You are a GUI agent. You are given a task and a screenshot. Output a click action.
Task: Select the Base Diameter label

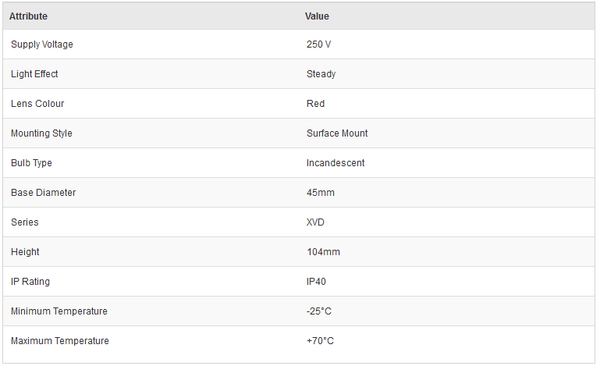click(43, 193)
